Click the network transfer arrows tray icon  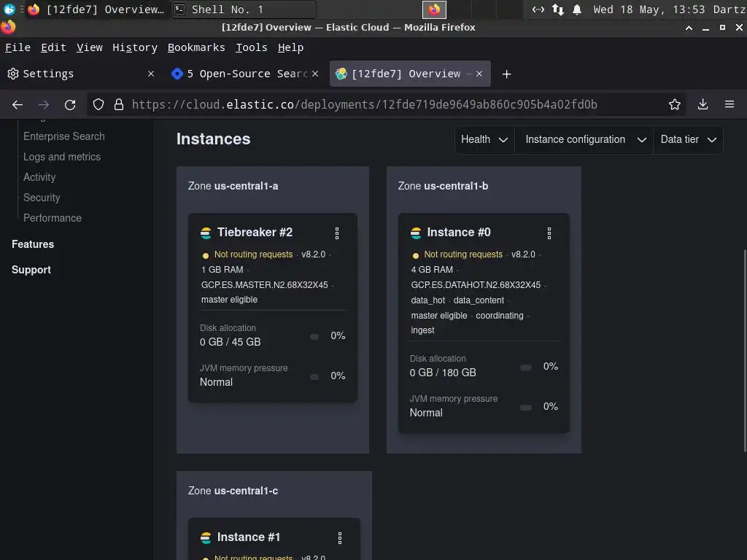click(x=558, y=9)
